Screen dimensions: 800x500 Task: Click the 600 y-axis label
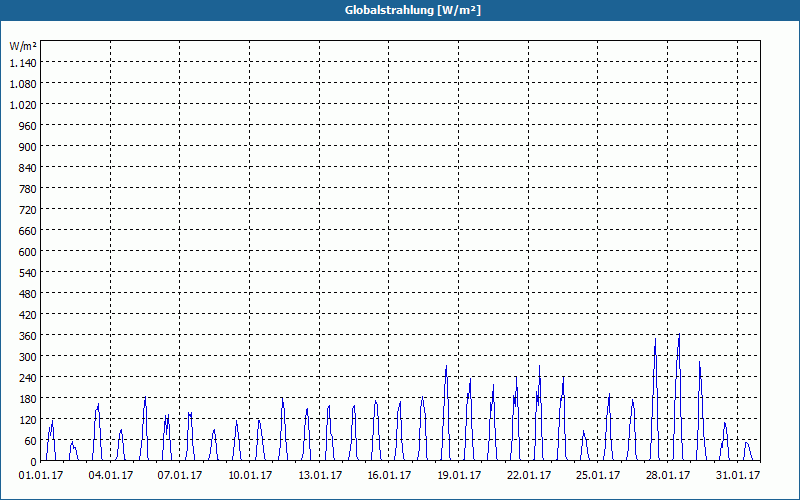(28, 252)
